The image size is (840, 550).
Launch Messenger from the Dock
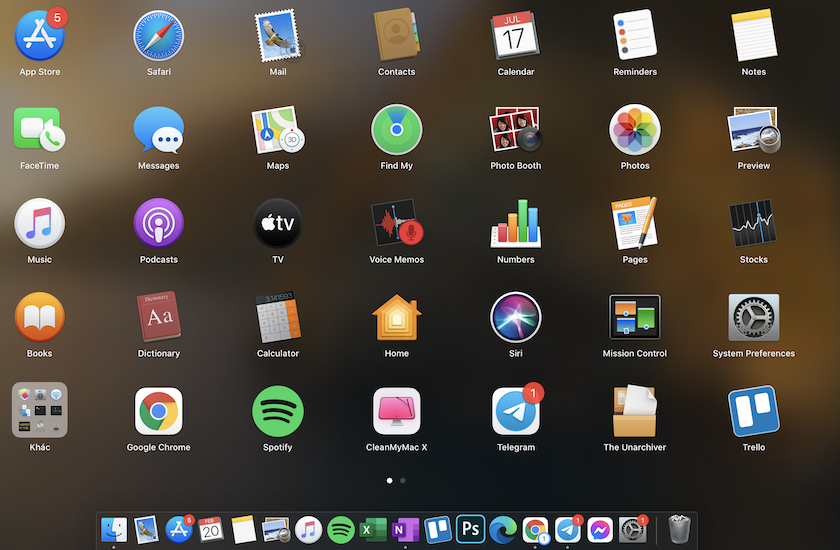[600, 528]
